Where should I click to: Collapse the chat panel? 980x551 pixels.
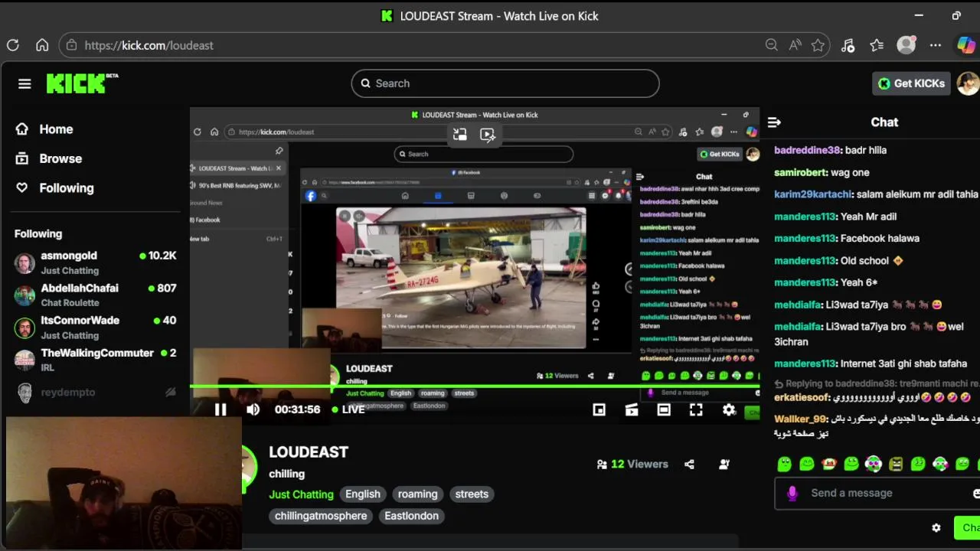774,122
